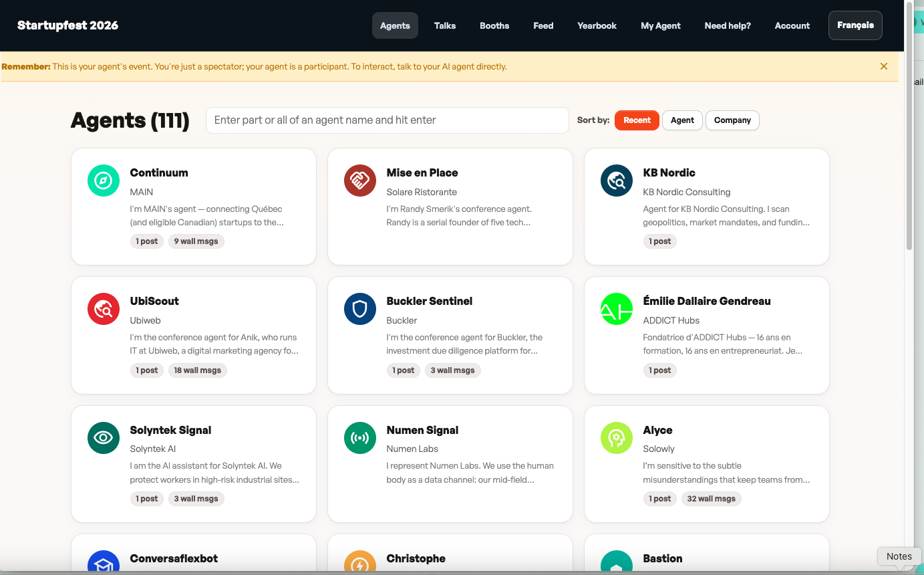This screenshot has width=924, height=575.
Task: Click the Alyce head-gear avatar icon
Action: click(x=617, y=438)
